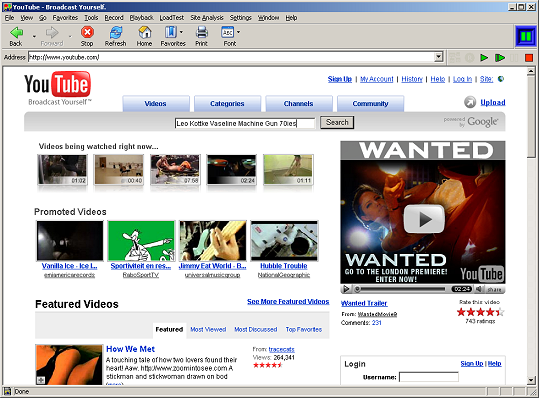The width and height of the screenshot is (539, 398).
Task: Click the status bar page icon beside Done
Action: click(x=7, y=391)
